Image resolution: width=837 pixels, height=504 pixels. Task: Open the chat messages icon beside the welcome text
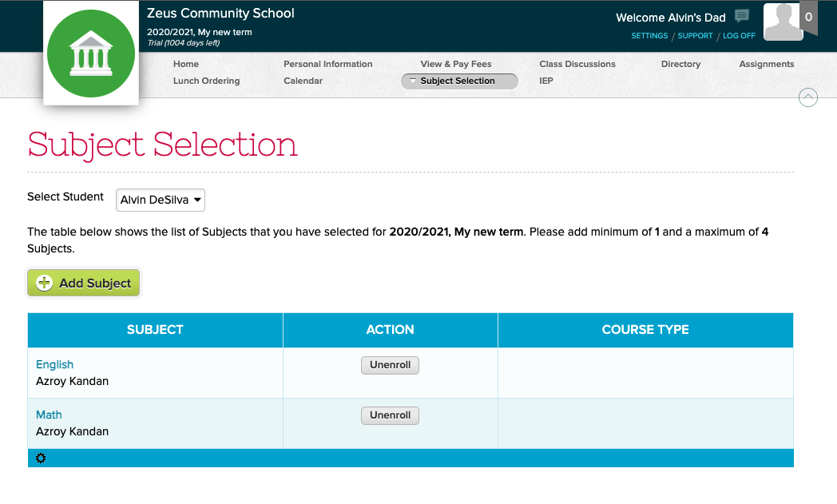pyautogui.click(x=741, y=16)
